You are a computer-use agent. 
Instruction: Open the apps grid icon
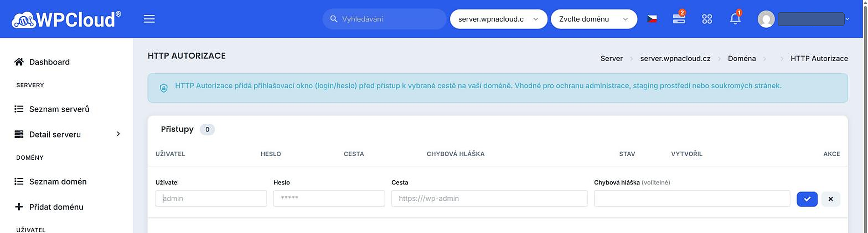(x=707, y=19)
